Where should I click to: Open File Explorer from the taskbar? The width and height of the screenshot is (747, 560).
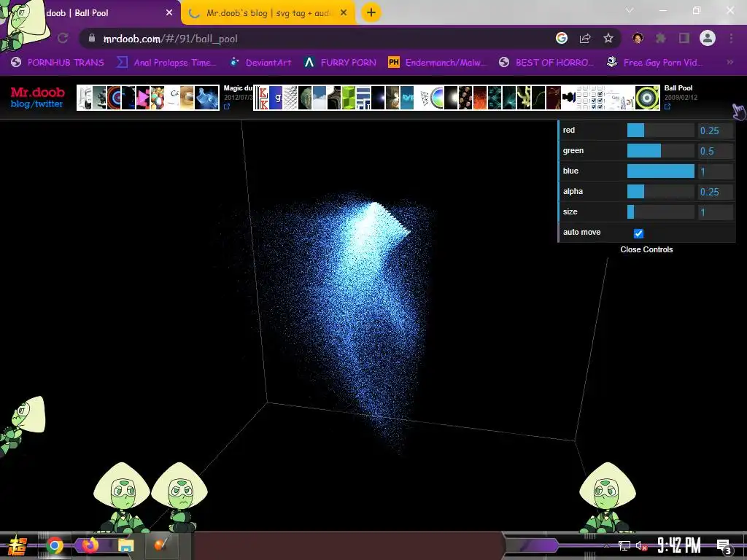coord(126,545)
